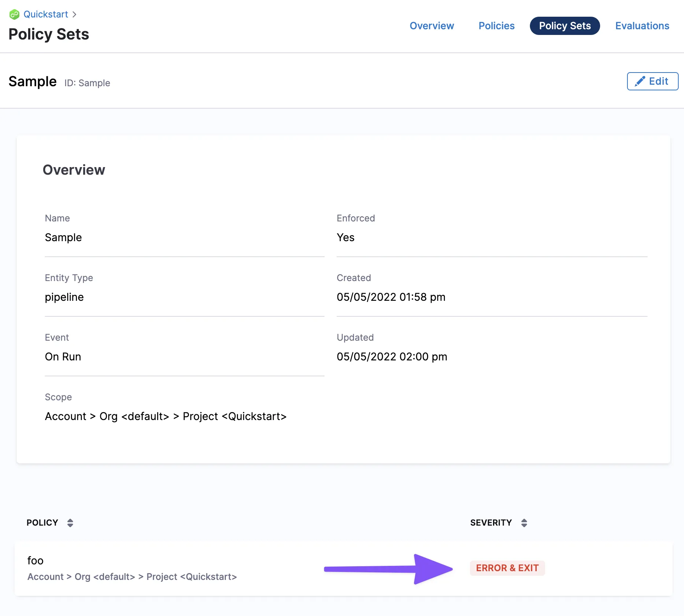The image size is (684, 616).
Task: Navigate back via the Quickstart breadcrumb link
Action: coord(46,14)
